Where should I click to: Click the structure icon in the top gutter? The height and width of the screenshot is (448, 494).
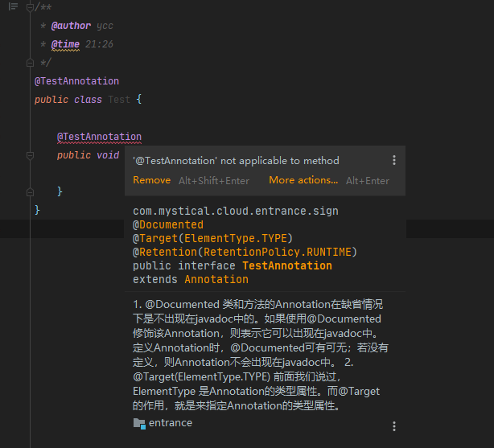[13, 6]
